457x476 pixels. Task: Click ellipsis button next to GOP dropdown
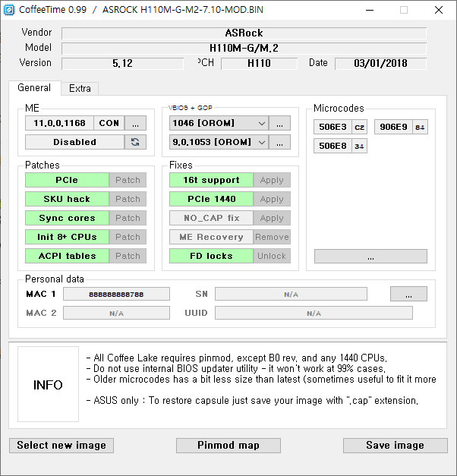point(279,142)
